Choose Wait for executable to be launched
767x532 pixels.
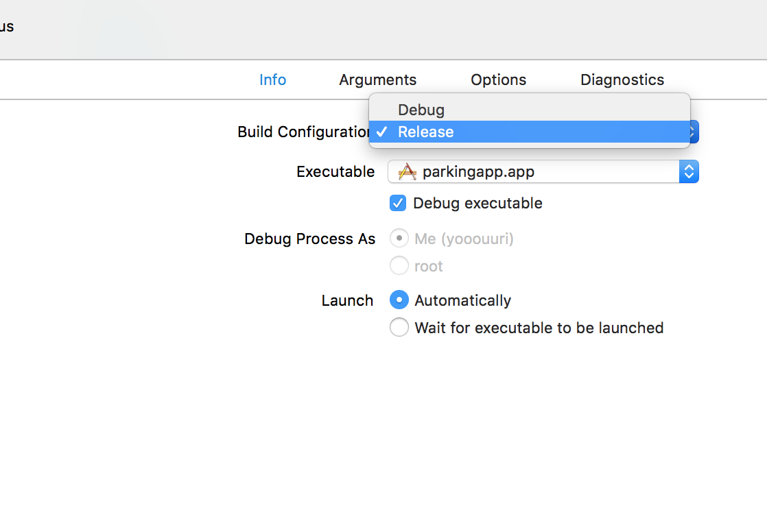pyautogui.click(x=399, y=327)
